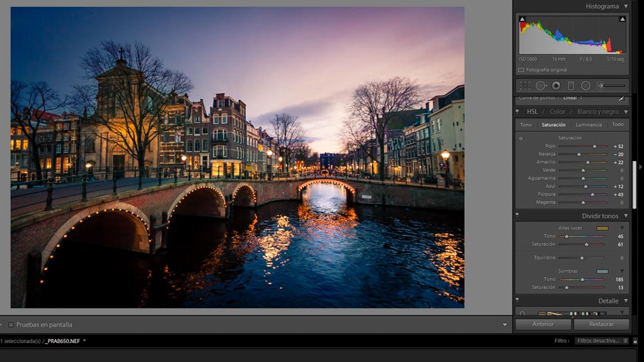Choose the Radial Filter tool
Image resolution: width=644 pixels, height=362 pixels.
[x=586, y=85]
